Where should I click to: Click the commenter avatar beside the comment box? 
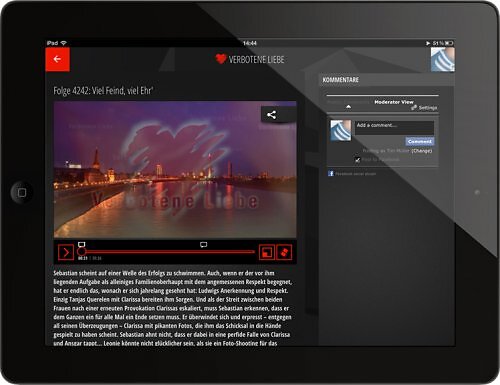click(x=340, y=130)
